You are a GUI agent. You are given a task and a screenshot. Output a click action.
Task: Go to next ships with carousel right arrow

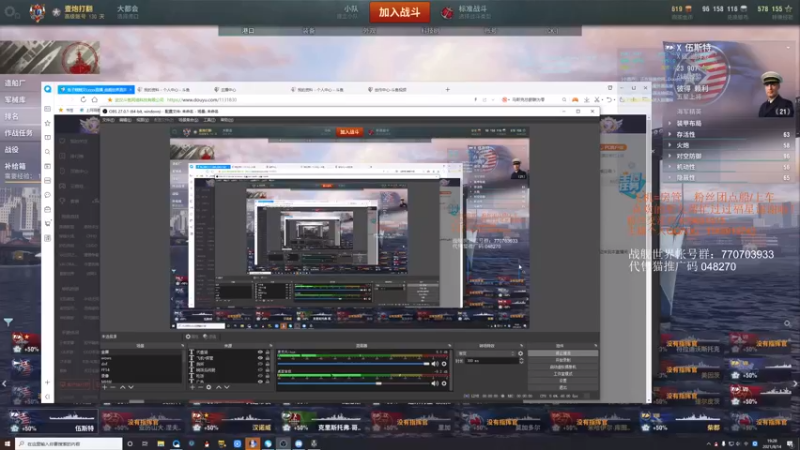(795, 384)
